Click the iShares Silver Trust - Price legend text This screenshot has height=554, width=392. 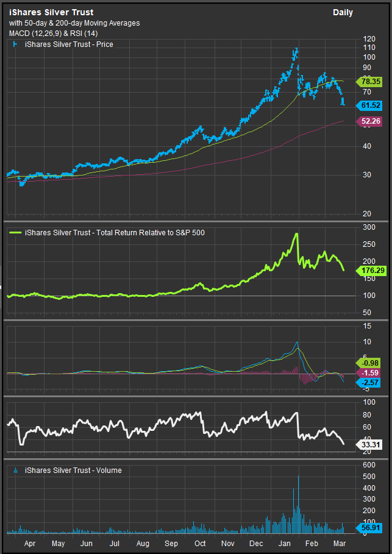pyautogui.click(x=68, y=44)
